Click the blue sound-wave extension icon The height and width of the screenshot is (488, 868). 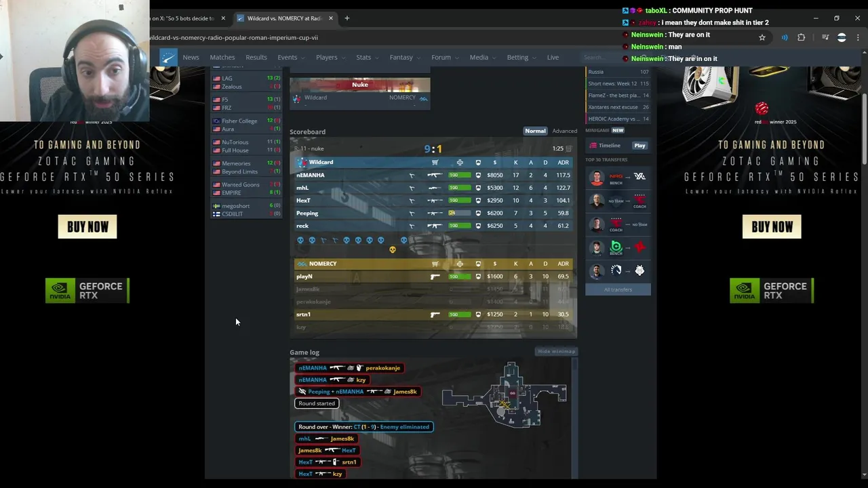coord(785,38)
